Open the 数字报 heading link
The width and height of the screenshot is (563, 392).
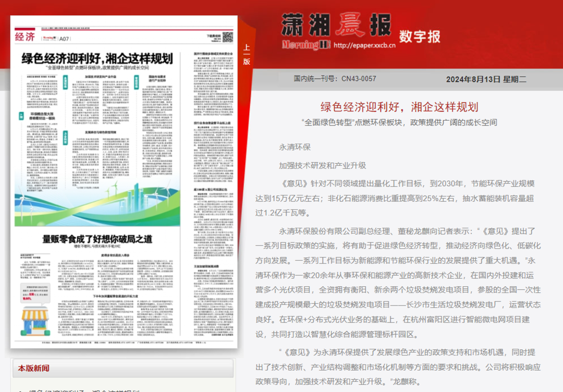(x=420, y=36)
